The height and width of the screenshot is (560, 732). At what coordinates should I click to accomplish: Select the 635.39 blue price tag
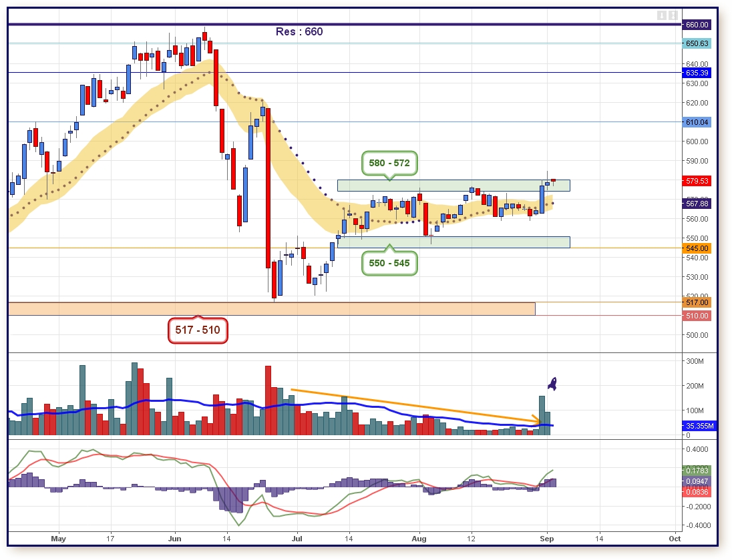(697, 72)
